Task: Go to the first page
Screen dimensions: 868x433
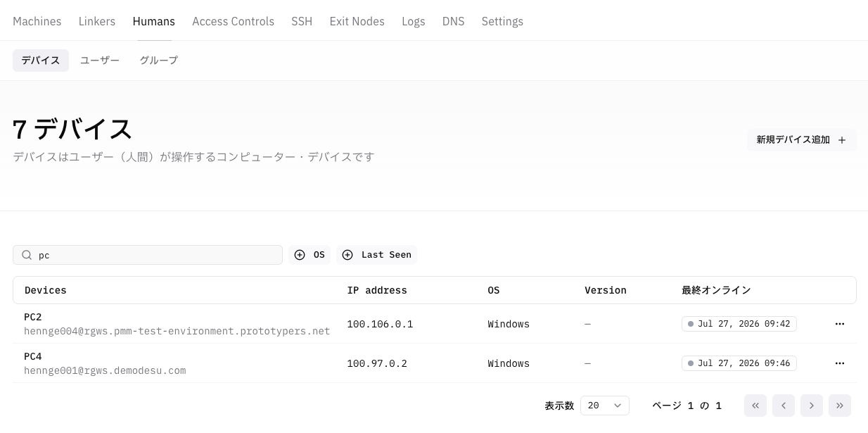Action: (755, 406)
